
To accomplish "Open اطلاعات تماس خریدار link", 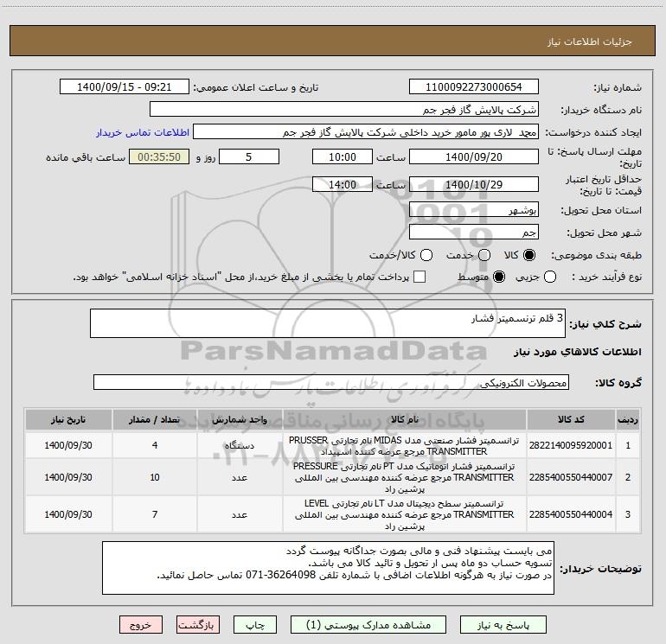I will 143,132.
